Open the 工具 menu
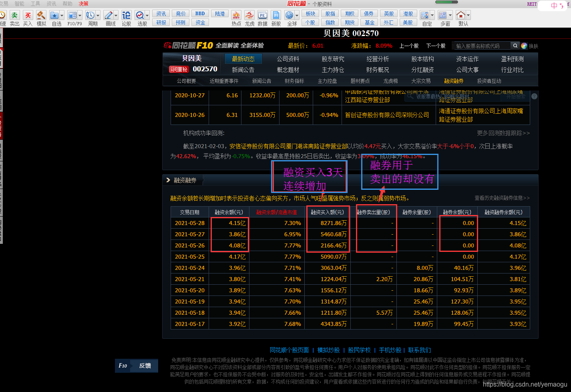The image size is (571, 392). pyautogui.click(x=36, y=4)
